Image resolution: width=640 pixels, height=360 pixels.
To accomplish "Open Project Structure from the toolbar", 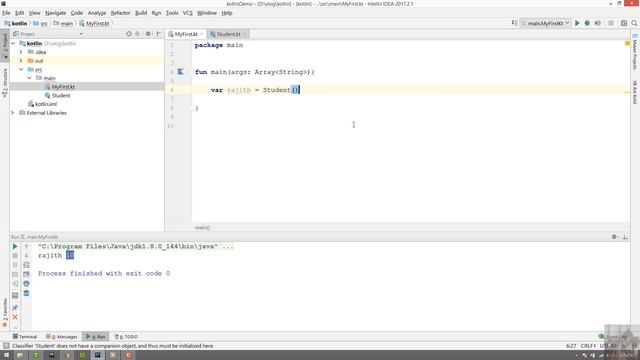I will pos(624,23).
